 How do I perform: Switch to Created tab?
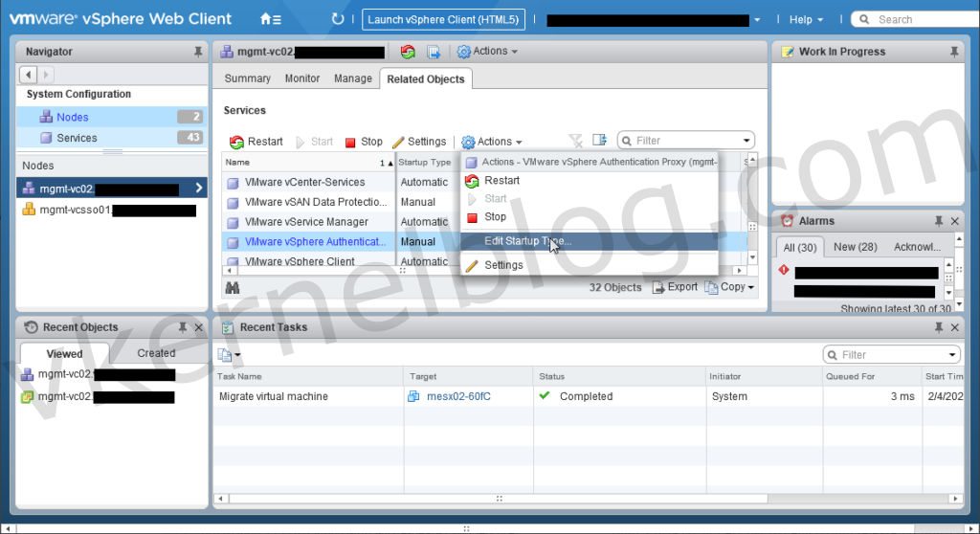pos(156,353)
